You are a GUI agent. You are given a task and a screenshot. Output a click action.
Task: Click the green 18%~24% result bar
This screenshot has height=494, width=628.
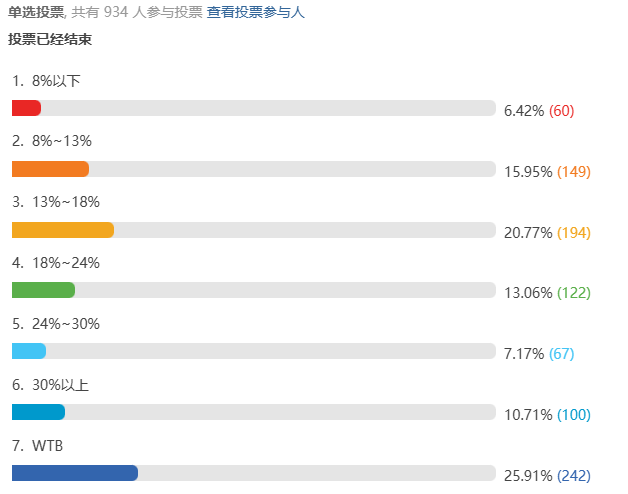[44, 290]
